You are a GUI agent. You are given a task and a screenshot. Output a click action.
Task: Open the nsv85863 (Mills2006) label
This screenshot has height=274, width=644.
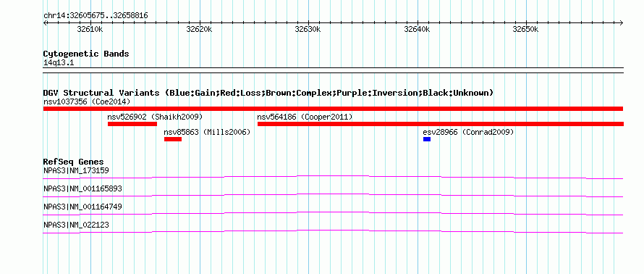pyautogui.click(x=207, y=132)
